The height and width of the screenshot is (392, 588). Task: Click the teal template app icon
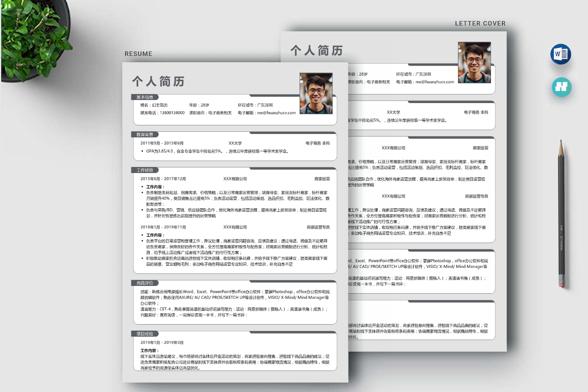[561, 87]
